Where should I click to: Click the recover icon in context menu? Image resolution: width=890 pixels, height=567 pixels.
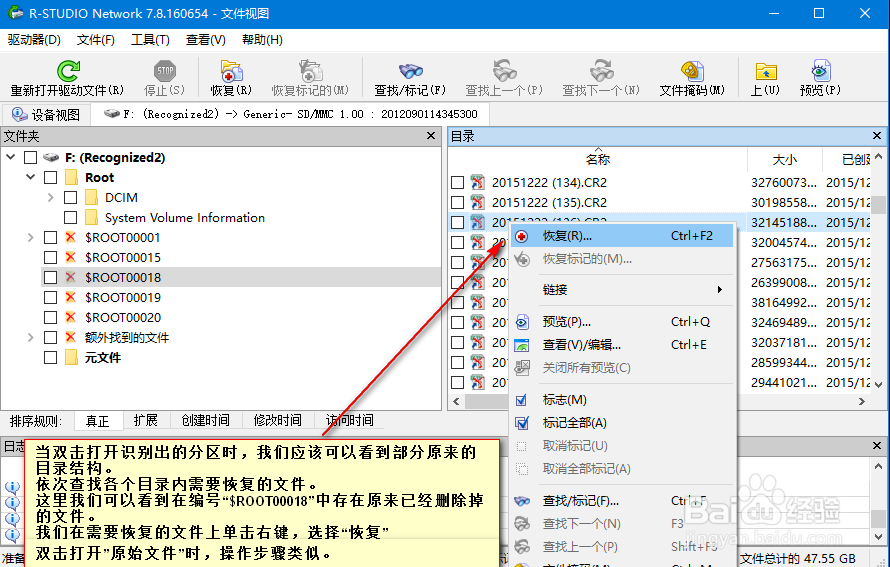[522, 236]
